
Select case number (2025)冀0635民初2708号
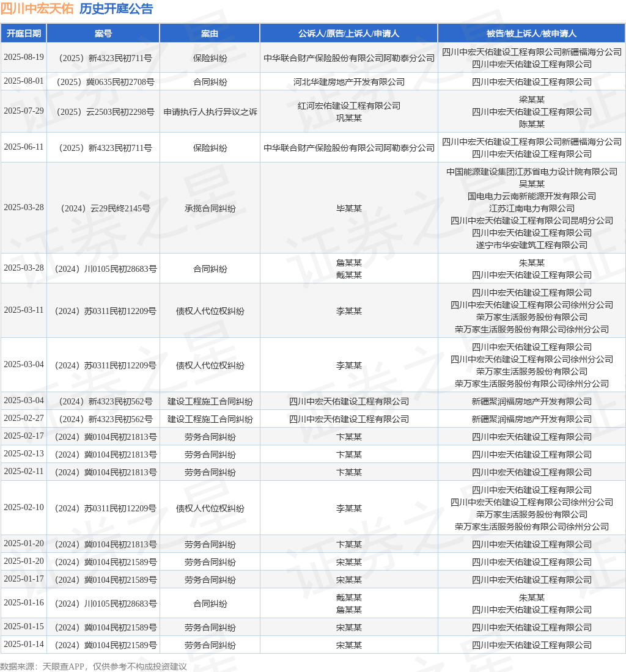point(105,82)
